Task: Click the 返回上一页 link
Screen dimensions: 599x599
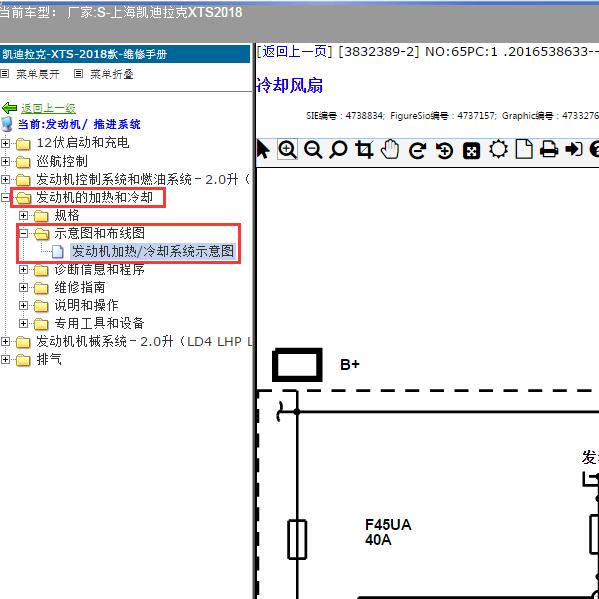Action: 294,51
